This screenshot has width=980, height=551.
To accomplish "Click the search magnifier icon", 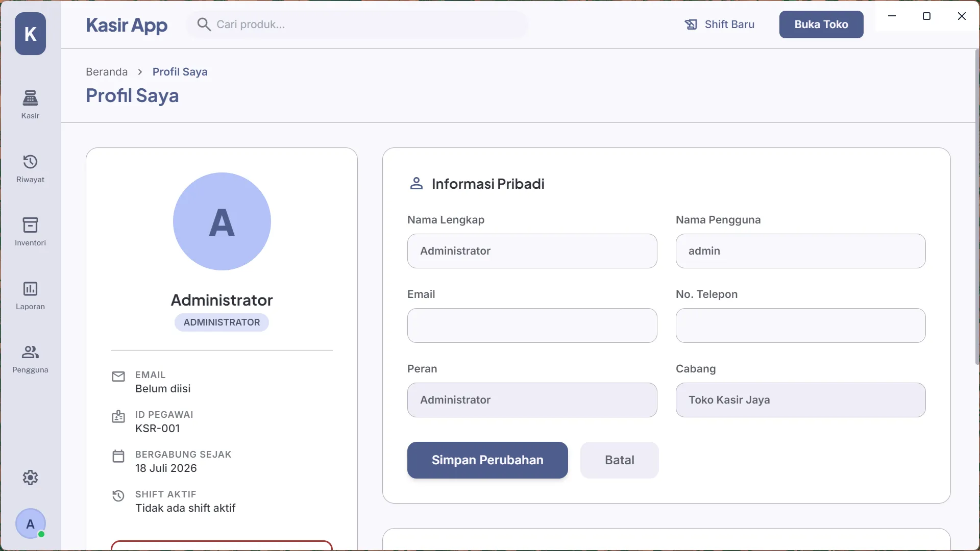I will (x=204, y=24).
